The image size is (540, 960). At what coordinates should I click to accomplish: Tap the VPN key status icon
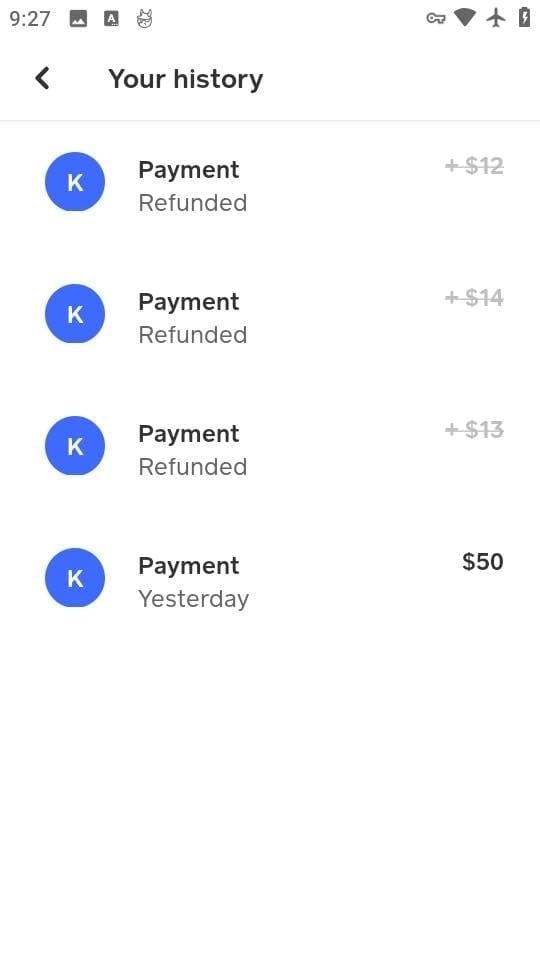coord(435,18)
